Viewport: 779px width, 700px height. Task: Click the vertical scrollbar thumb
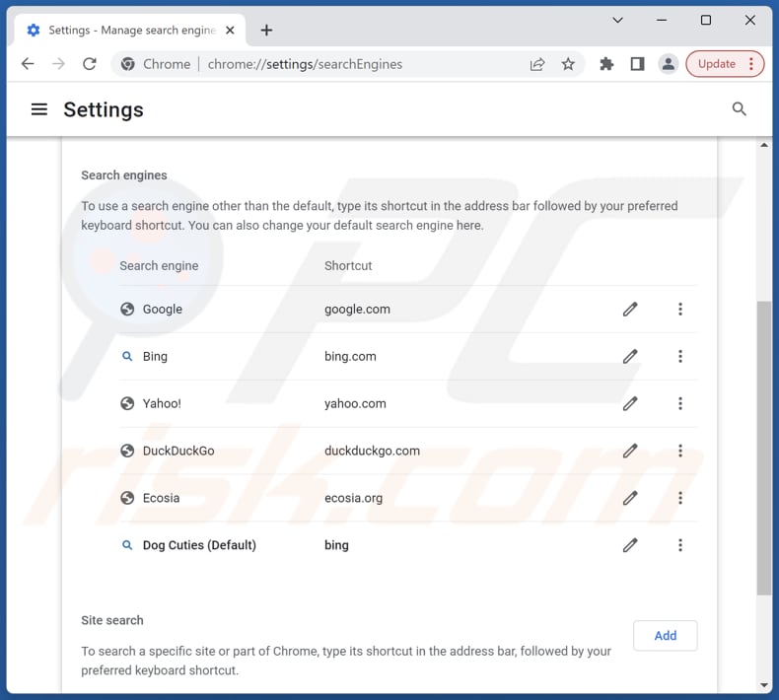pos(763,448)
